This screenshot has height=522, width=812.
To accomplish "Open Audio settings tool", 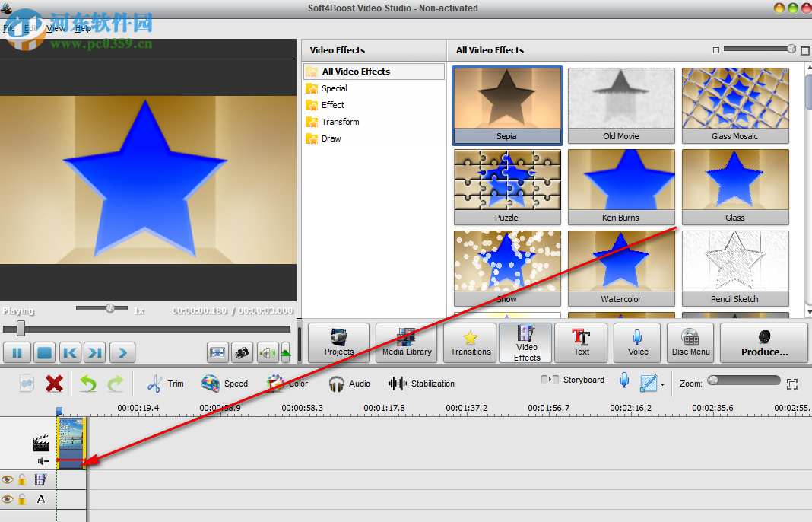I will coord(349,384).
